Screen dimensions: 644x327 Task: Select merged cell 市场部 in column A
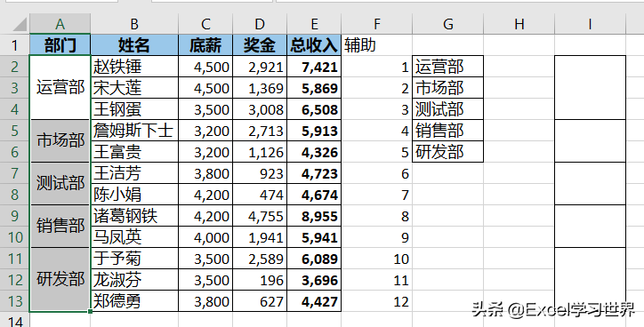[x=60, y=140]
